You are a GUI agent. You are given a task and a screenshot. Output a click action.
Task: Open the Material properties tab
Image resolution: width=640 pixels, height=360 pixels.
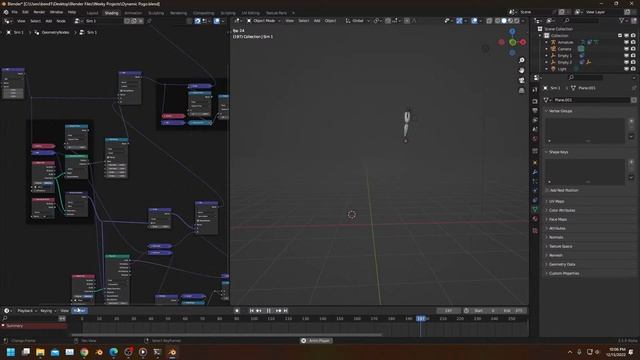[x=535, y=219]
